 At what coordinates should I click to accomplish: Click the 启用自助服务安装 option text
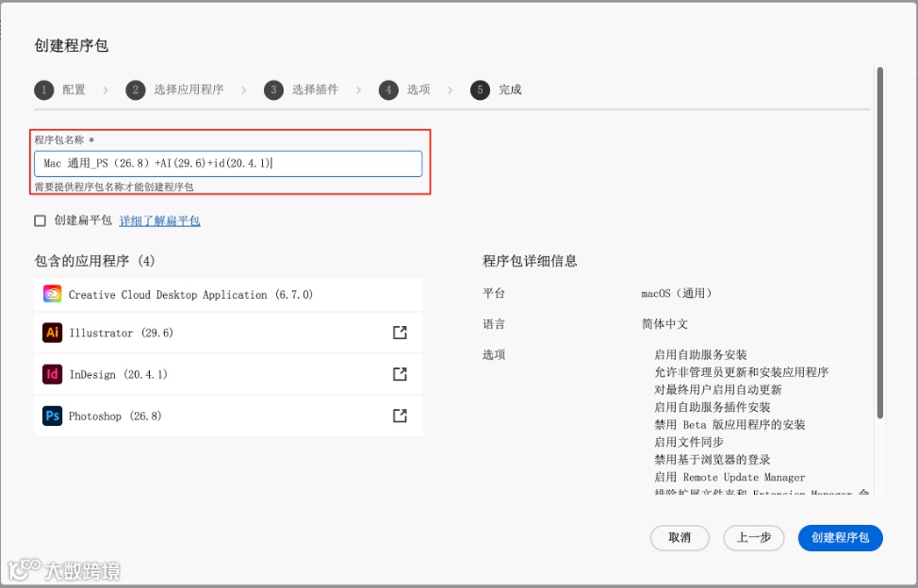[x=700, y=354]
